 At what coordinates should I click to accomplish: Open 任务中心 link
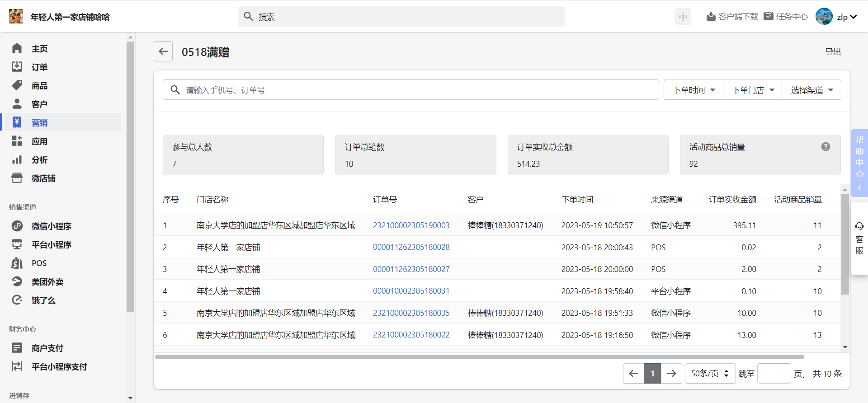click(x=792, y=17)
